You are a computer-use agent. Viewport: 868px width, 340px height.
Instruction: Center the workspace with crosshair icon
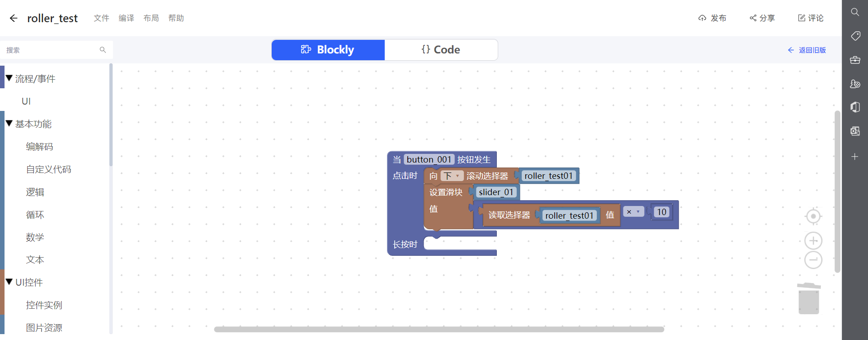click(813, 216)
